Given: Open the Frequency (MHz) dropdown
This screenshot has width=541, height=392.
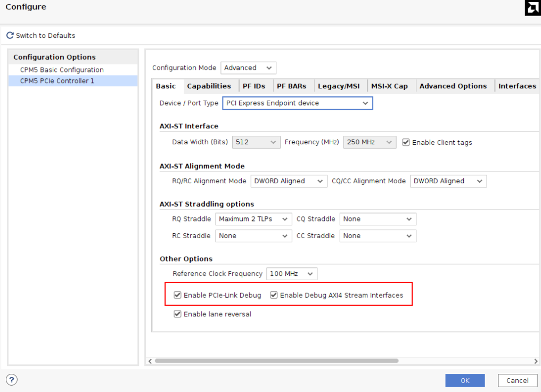Looking at the screenshot, I should 370,142.
